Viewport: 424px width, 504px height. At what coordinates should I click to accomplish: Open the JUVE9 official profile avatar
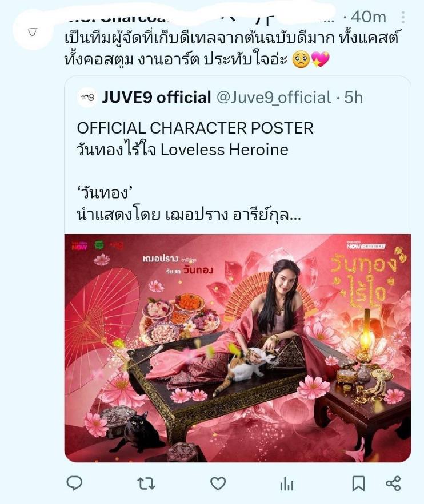coord(87,97)
